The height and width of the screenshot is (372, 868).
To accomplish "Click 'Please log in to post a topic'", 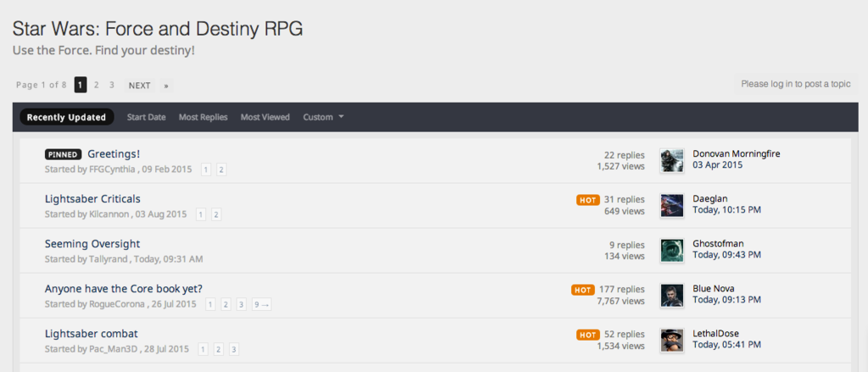I will (795, 84).
